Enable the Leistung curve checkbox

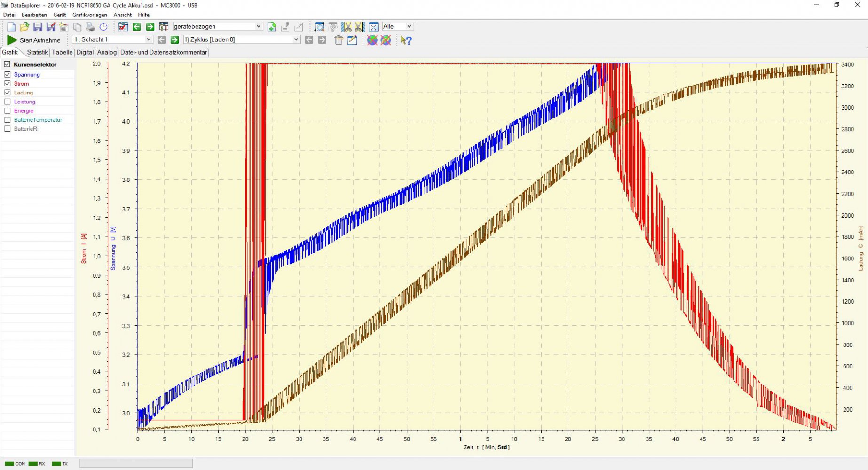click(x=8, y=102)
